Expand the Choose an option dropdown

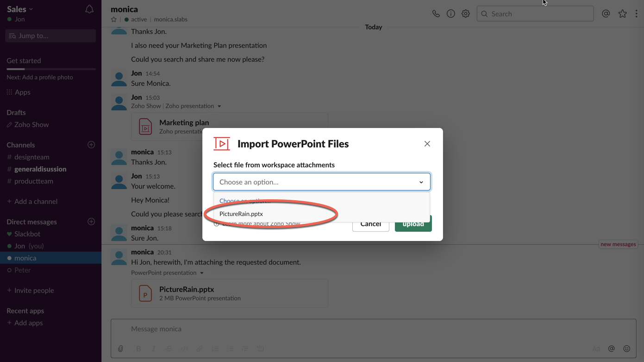(x=322, y=182)
